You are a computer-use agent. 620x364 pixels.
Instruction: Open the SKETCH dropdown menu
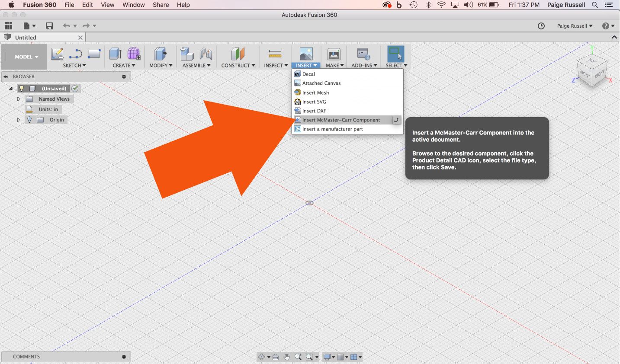[74, 66]
